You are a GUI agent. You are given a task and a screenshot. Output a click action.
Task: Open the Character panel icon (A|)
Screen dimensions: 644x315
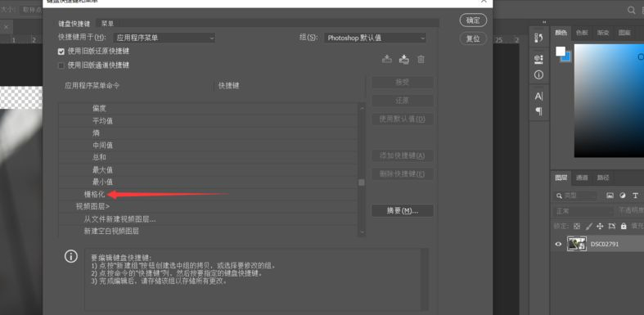538,97
